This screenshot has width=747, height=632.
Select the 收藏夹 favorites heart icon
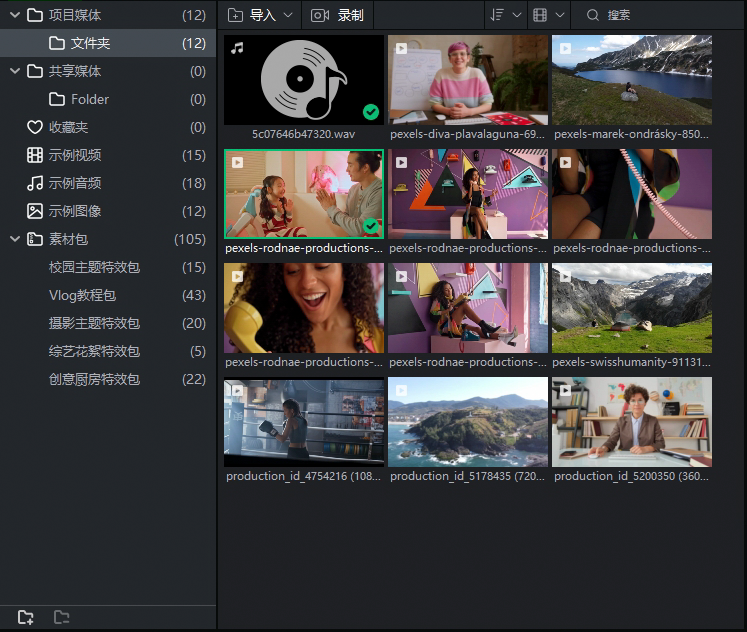(x=35, y=127)
